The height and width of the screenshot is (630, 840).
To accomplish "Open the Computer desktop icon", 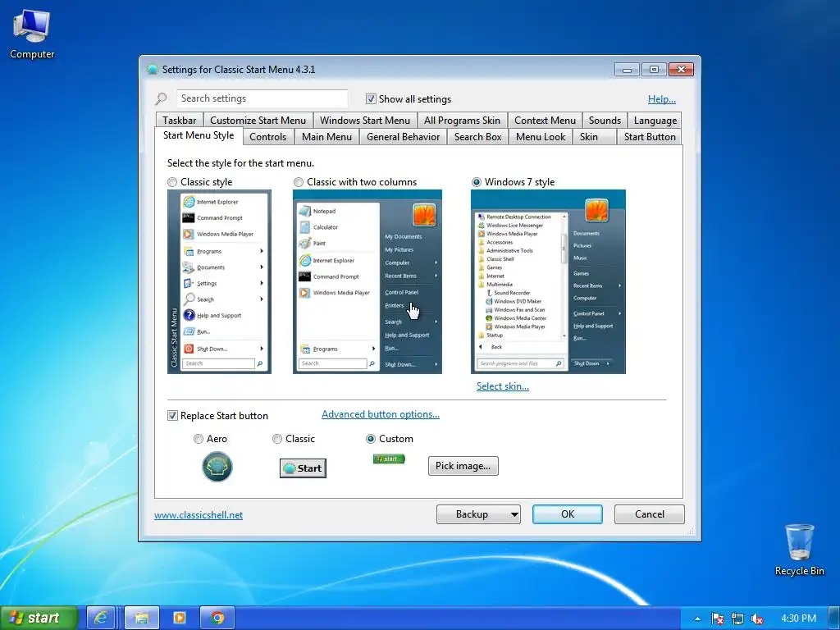I will pos(32,34).
